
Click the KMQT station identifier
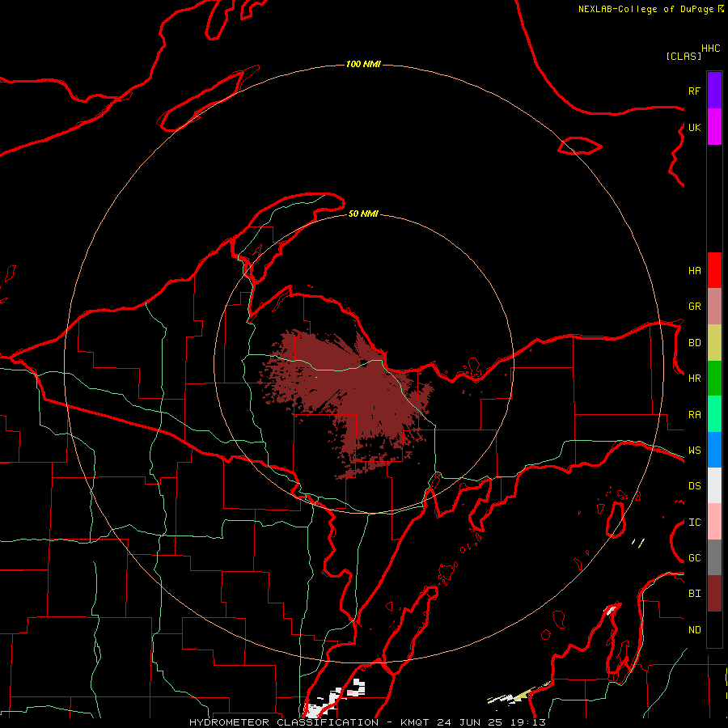tap(415, 722)
